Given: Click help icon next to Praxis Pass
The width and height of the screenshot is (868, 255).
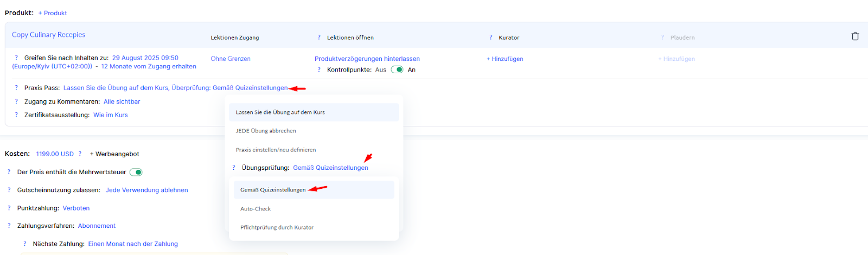Looking at the screenshot, I should (16, 88).
